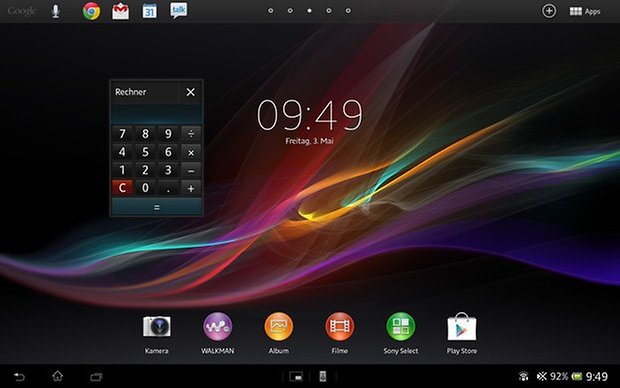Open the remote control icon in bottom bar
The height and width of the screenshot is (388, 620).
point(323,376)
